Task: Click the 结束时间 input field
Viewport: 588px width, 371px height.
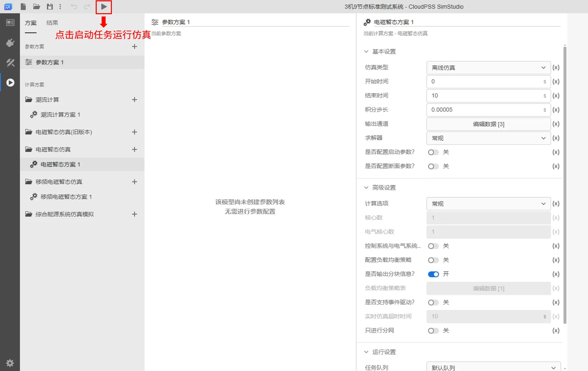Action: (488, 96)
